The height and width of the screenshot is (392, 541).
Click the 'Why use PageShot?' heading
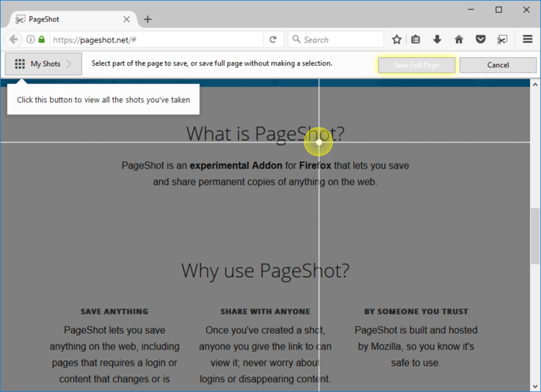coord(265,271)
